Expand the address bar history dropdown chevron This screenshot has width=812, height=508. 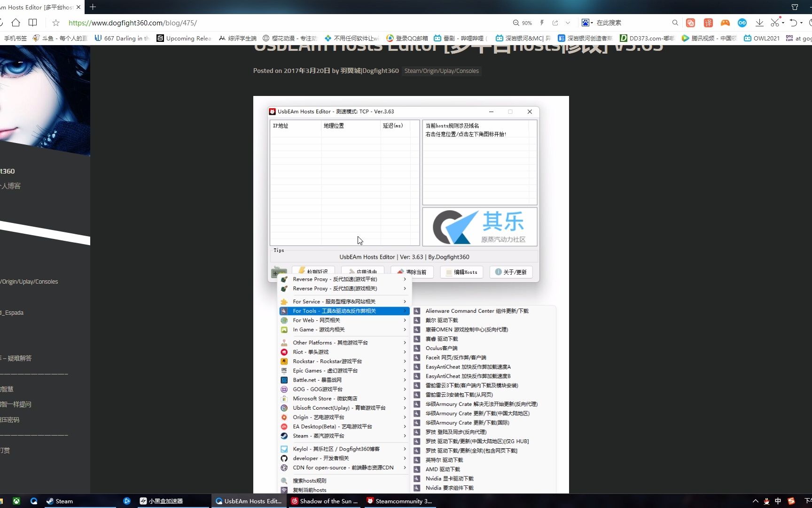568,23
